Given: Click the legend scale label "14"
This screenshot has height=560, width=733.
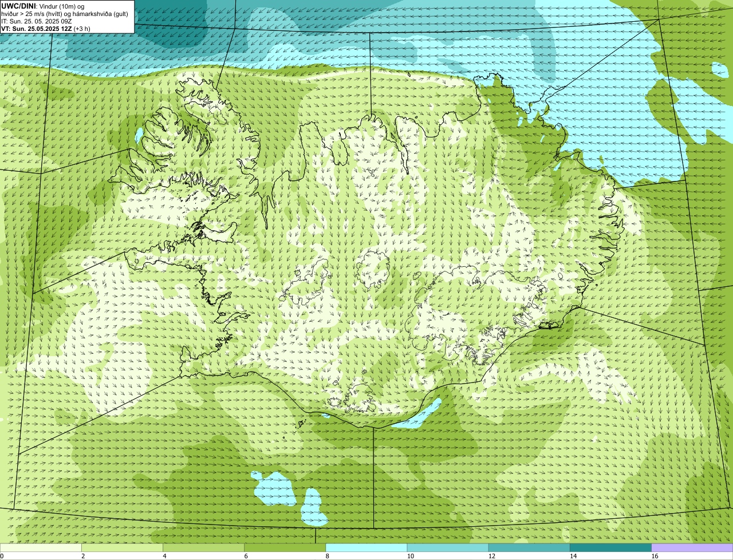Looking at the screenshot, I should [x=573, y=556].
